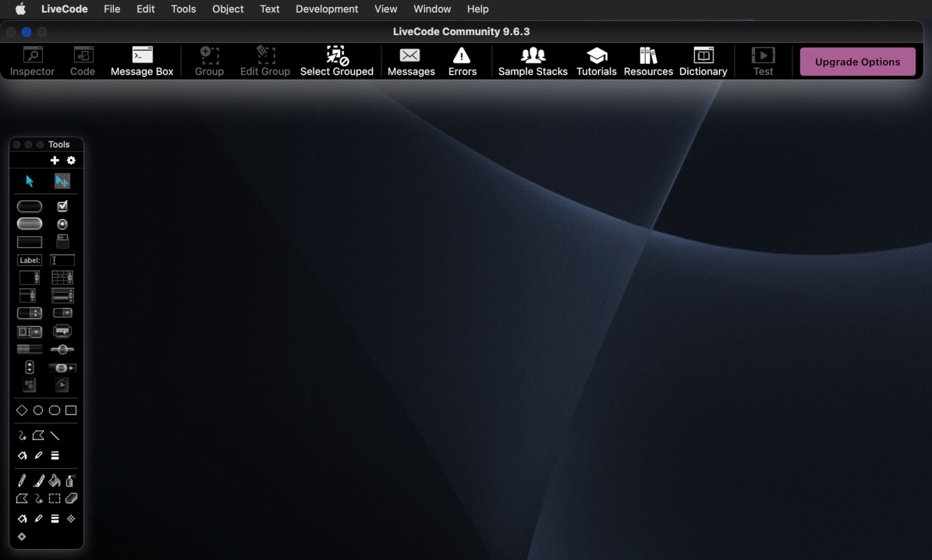
Task: Open the Tools palette gear settings menu
Action: coord(71,161)
